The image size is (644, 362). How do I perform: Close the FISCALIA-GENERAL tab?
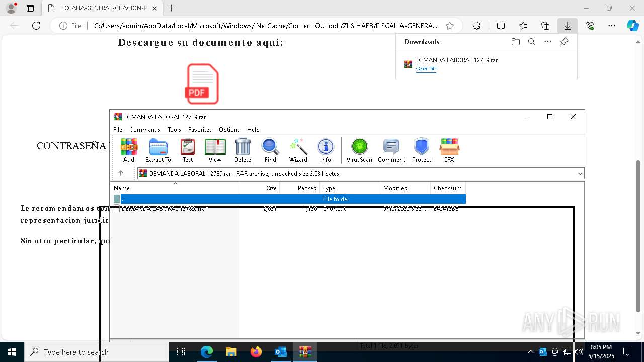coord(155,8)
